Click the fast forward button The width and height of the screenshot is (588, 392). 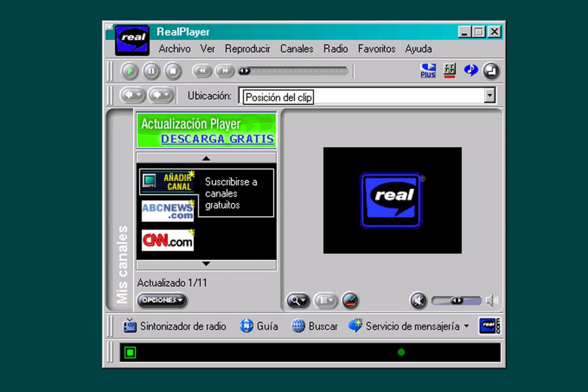click(x=224, y=71)
